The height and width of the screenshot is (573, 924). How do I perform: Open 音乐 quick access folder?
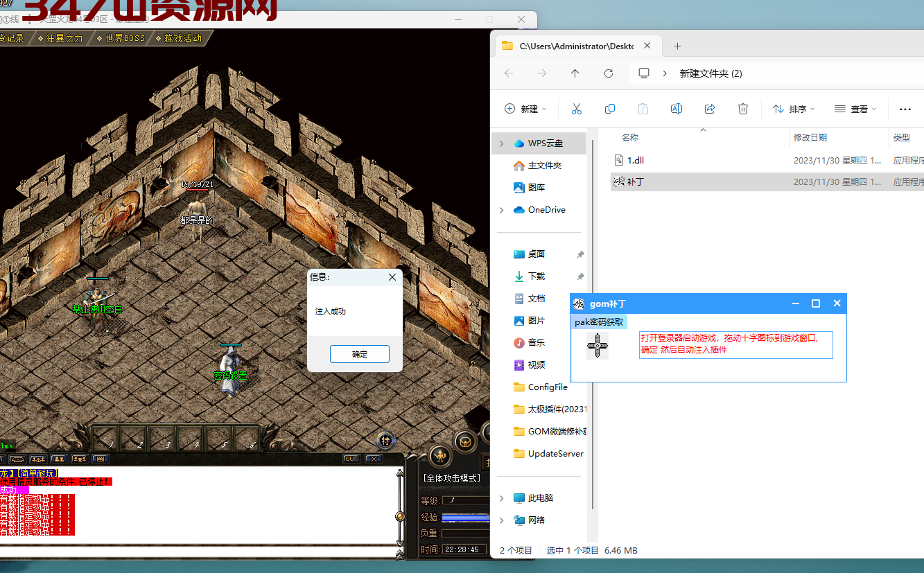click(537, 343)
